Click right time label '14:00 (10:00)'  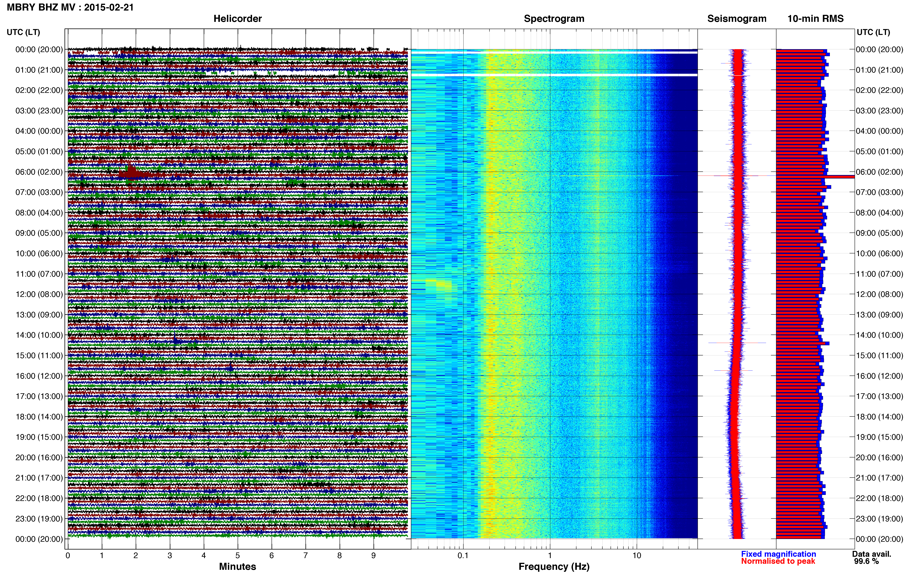click(879, 335)
